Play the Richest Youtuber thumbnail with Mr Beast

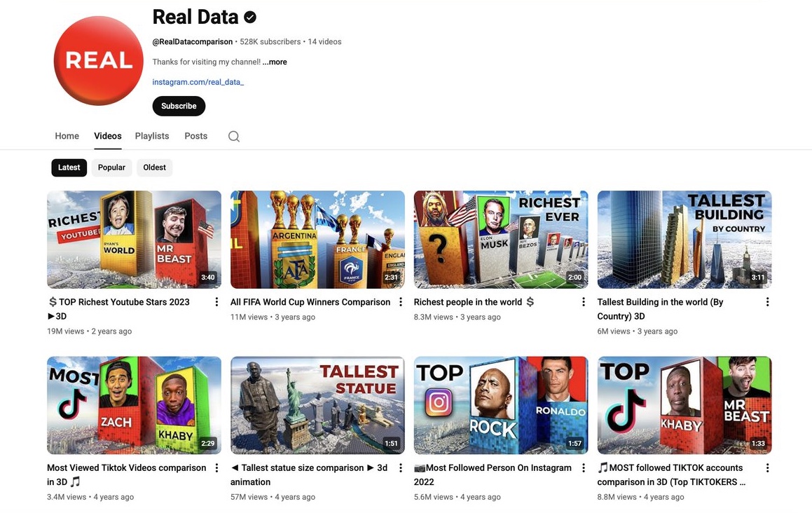(134, 240)
